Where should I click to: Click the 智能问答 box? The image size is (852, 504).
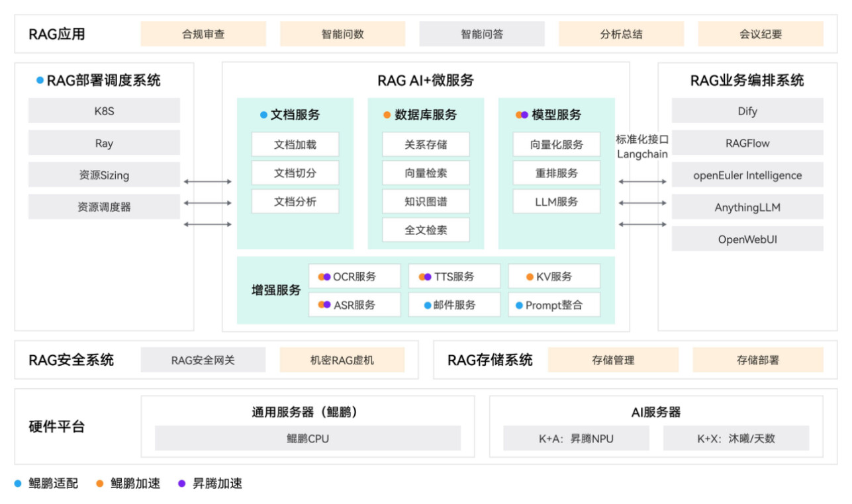482,34
